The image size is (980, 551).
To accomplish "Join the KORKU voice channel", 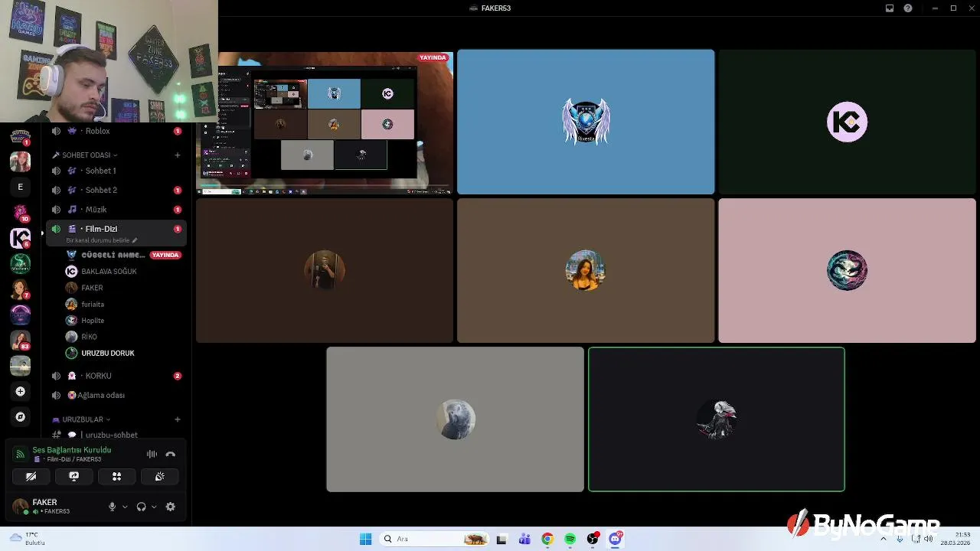I will [x=116, y=376].
